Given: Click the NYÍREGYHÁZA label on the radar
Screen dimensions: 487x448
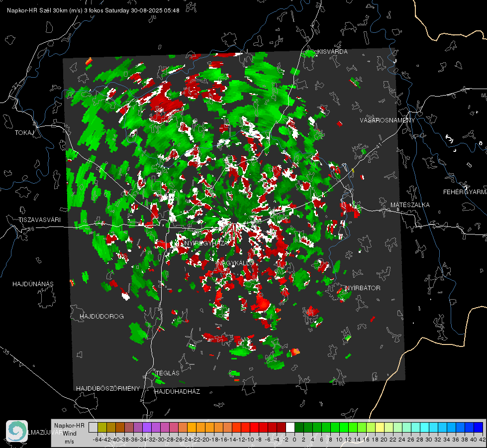Looking at the screenshot, I should [x=206, y=243].
